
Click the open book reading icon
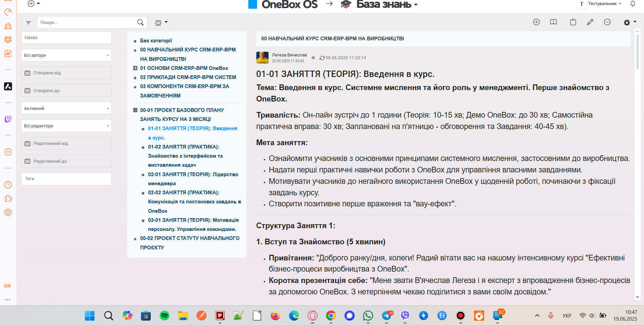(553, 22)
